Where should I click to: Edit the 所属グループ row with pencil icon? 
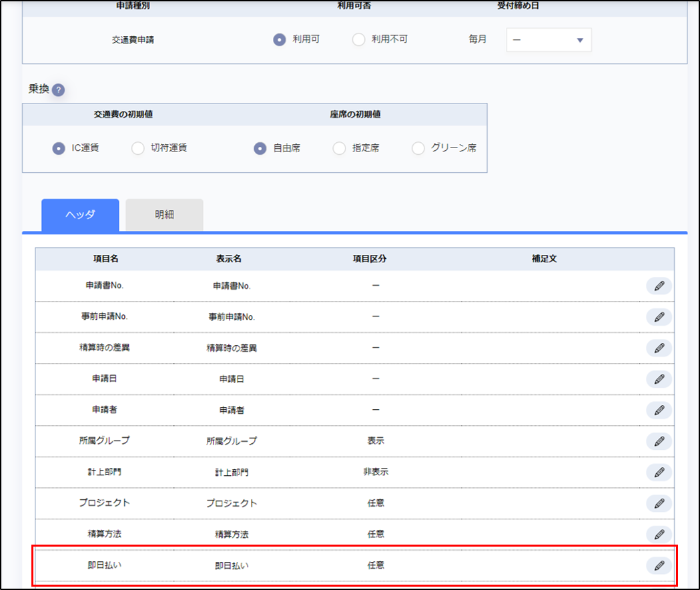pyautogui.click(x=659, y=441)
